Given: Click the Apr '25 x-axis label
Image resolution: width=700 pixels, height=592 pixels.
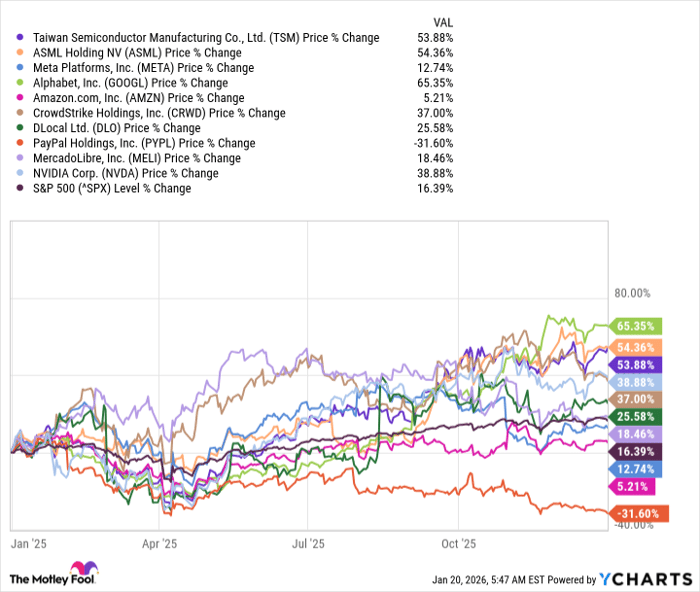Looking at the screenshot, I should tap(159, 544).
